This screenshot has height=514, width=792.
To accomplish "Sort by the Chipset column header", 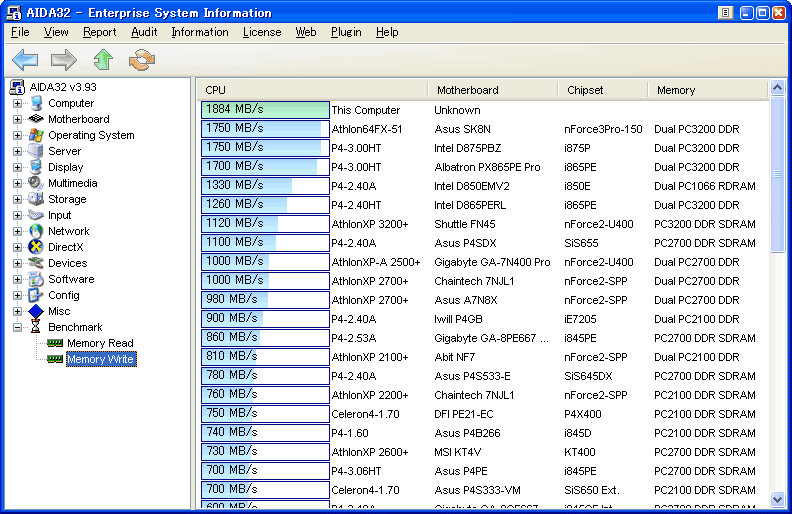I will (x=604, y=90).
